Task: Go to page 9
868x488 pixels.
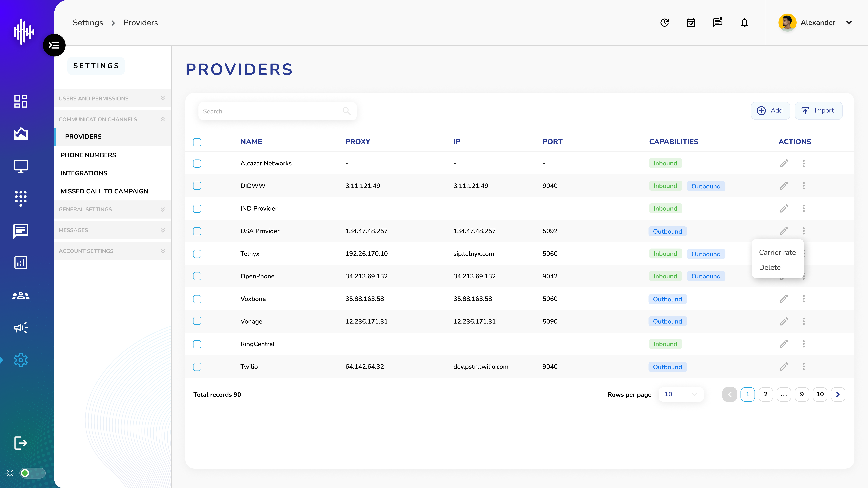Action: [x=802, y=394]
